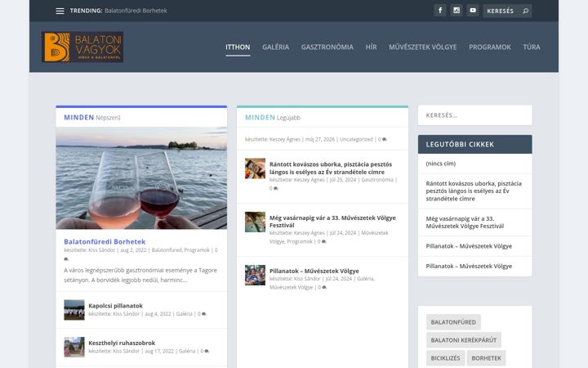Viewport: 588px width, 368px height.
Task: Open the MŰVÉSZETEK VÖLGYE menu item
Action: (423, 47)
